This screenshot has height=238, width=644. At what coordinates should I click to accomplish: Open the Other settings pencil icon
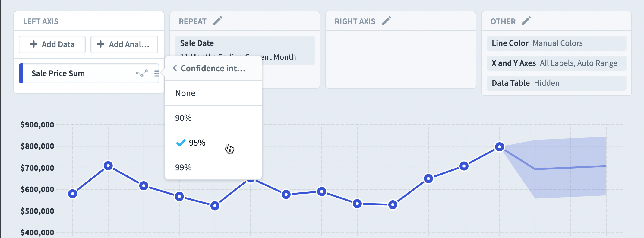point(526,21)
